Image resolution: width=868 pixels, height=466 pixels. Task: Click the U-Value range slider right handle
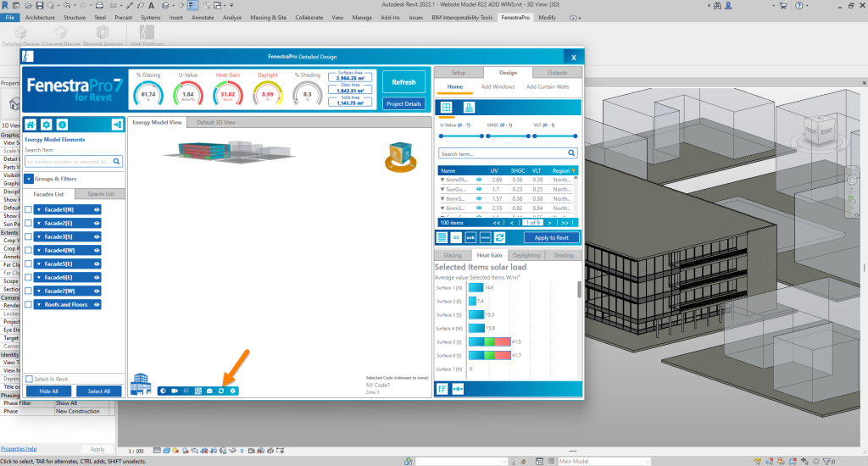coord(481,136)
